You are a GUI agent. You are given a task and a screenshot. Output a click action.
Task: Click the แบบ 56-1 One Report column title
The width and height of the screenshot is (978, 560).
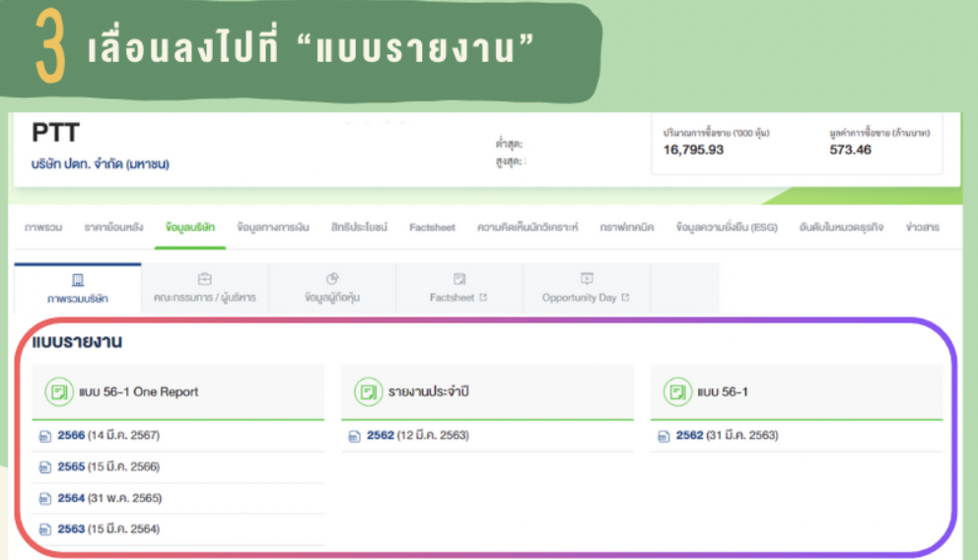[138, 392]
